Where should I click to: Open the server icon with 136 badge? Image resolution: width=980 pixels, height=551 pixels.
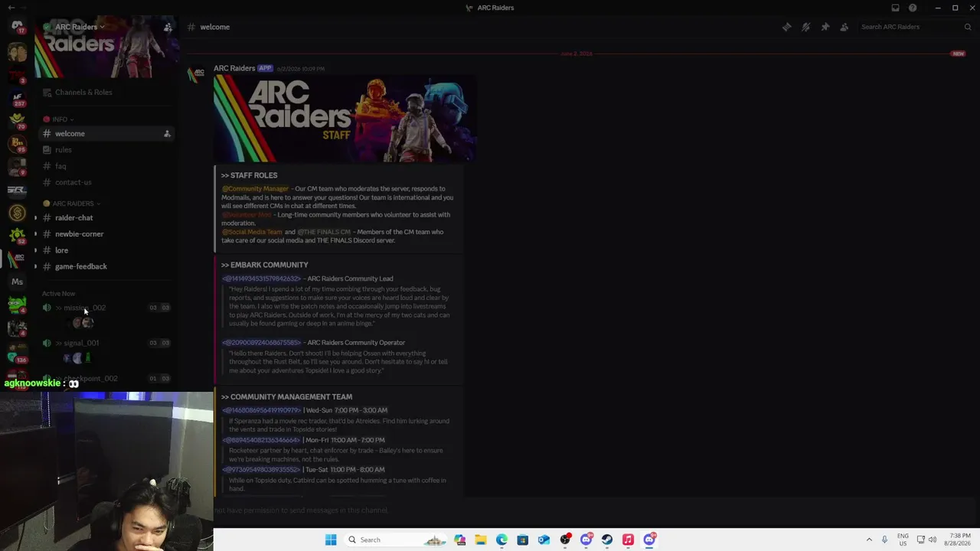pos(17,354)
